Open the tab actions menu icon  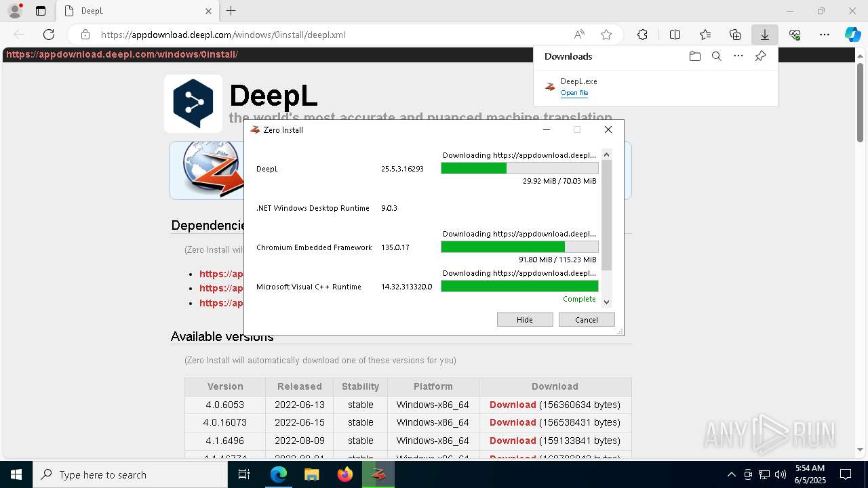click(x=41, y=11)
